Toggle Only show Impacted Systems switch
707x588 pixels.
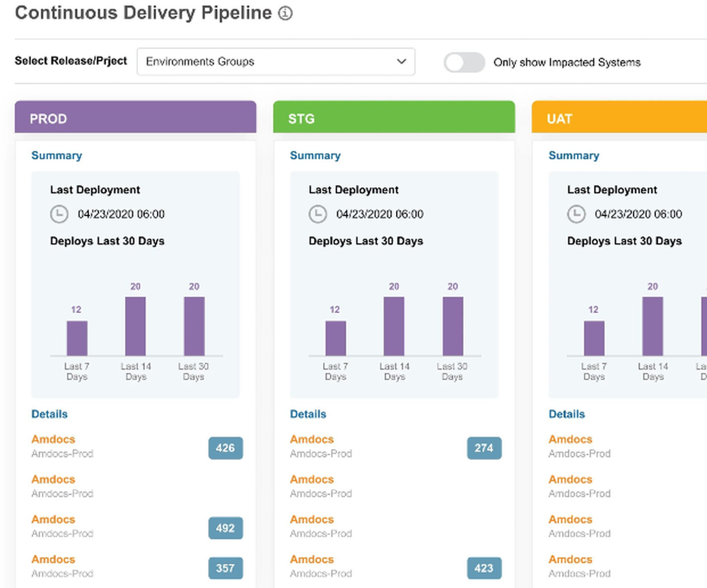(464, 62)
